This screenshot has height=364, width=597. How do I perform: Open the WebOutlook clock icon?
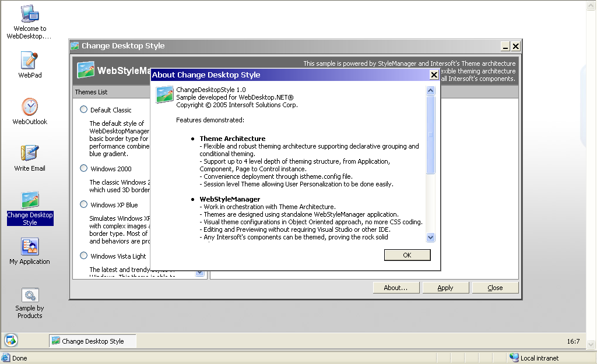[30, 107]
